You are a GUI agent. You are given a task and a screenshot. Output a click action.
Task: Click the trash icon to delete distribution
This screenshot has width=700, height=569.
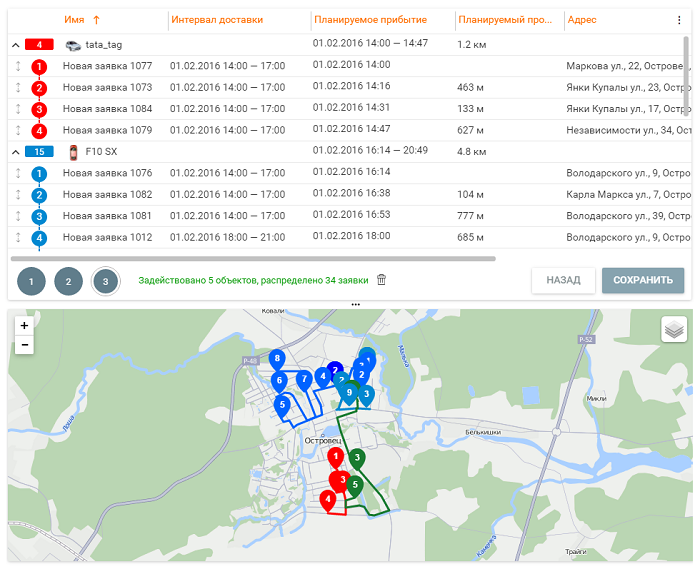(x=381, y=280)
